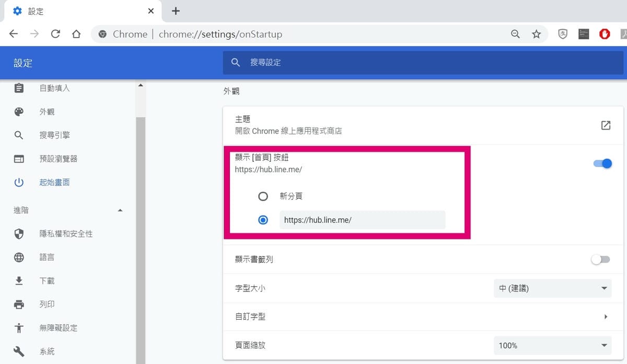
Task: Expand the 自訂字型 arrow
Action: pyautogui.click(x=606, y=316)
